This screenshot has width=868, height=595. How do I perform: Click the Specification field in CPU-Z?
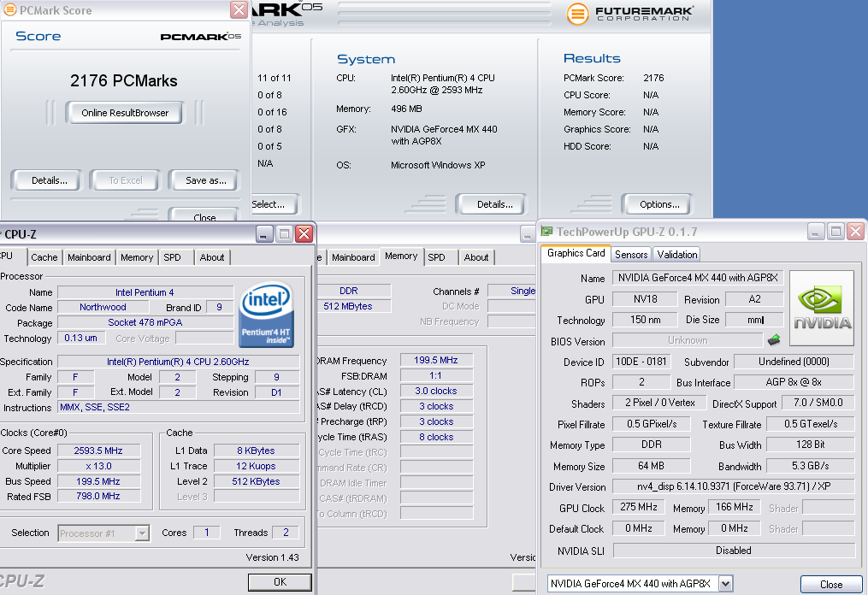point(178,362)
